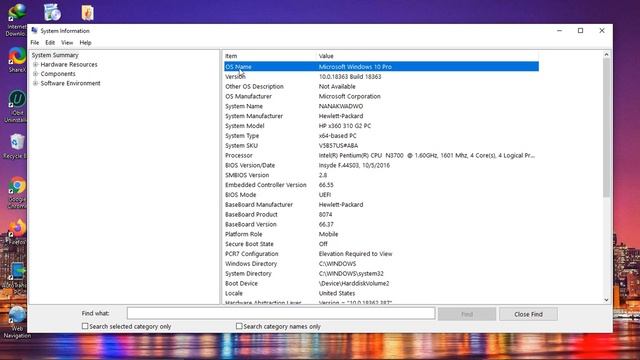Select the Version row
640x360 pixels.
(381, 77)
